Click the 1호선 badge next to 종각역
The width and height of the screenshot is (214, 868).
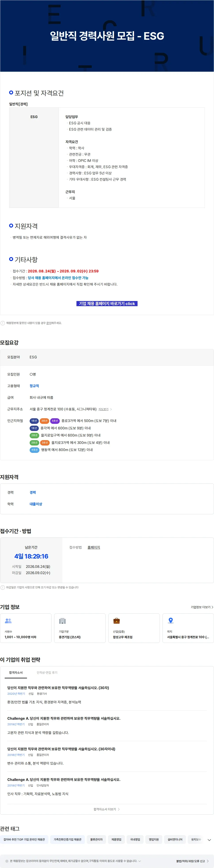34,428
